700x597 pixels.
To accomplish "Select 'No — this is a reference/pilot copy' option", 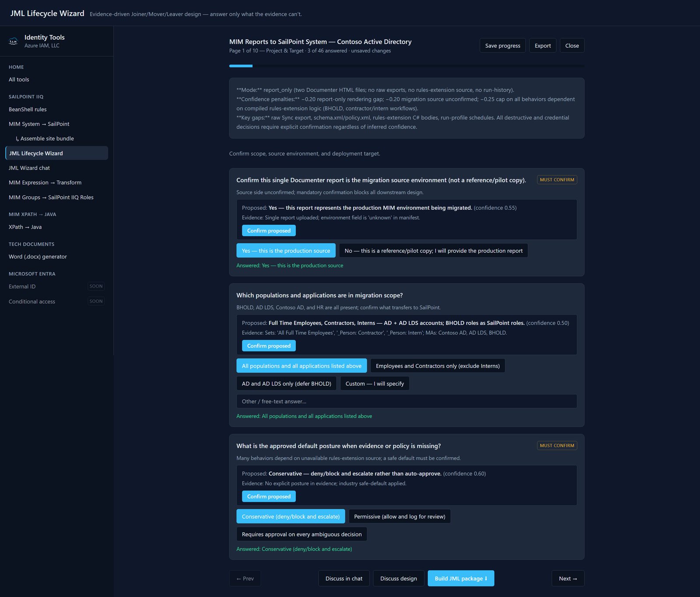I will 434,251.
